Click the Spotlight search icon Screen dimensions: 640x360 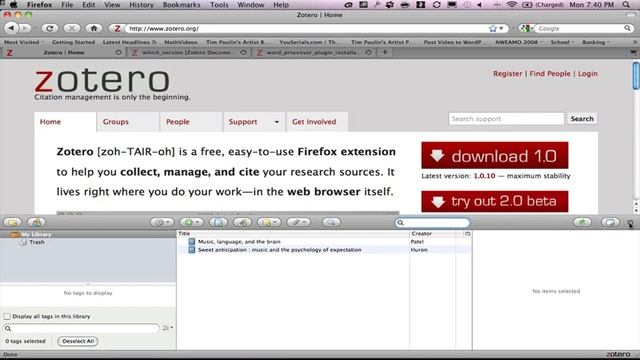pos(626,5)
